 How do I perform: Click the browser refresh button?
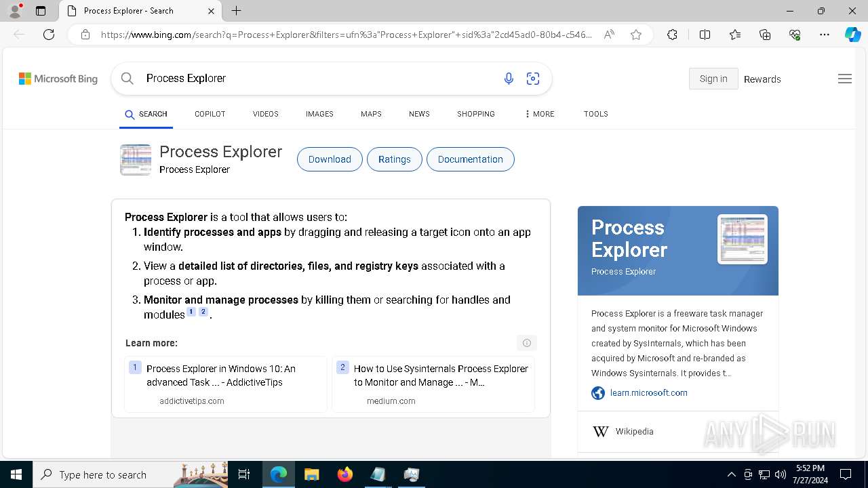click(x=49, y=35)
